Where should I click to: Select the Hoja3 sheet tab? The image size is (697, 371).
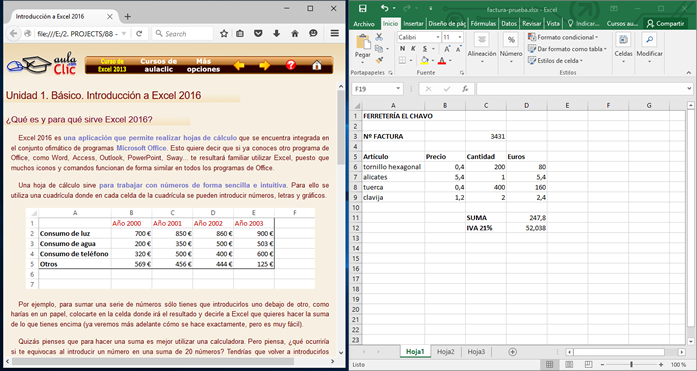pyautogui.click(x=476, y=351)
